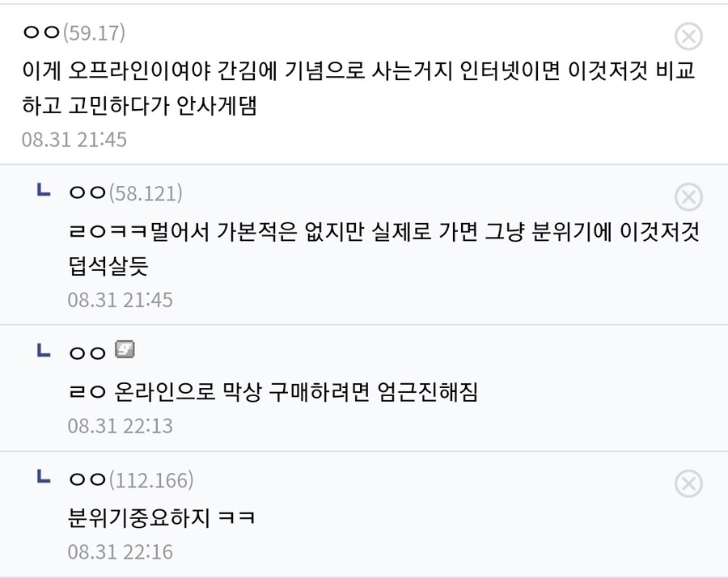This screenshot has width=728, height=578.
Task: Click the reply arrow icon on the 22:13 reply
Action: 44,350
